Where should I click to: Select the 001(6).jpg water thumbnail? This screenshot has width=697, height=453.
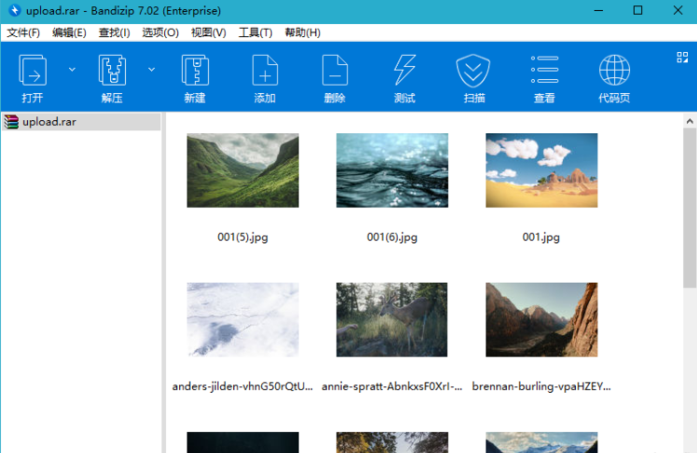pyautogui.click(x=392, y=170)
